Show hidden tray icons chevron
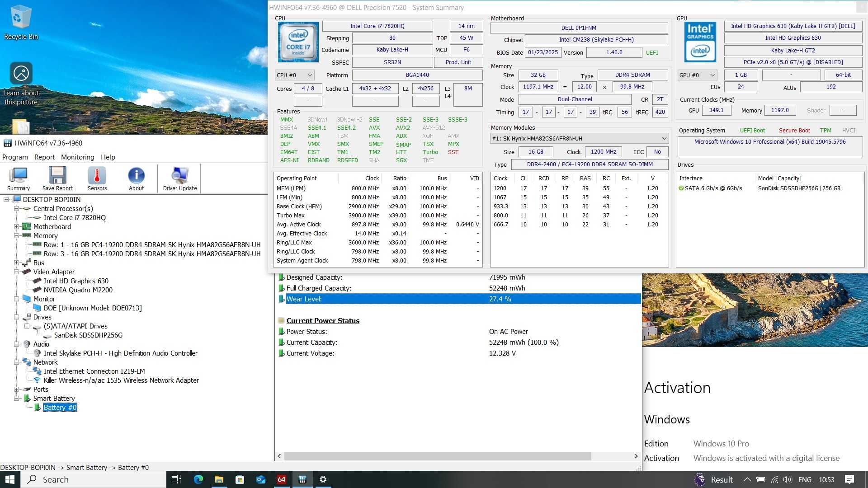Screen dimensions: 868x488 pyautogui.click(x=747, y=479)
